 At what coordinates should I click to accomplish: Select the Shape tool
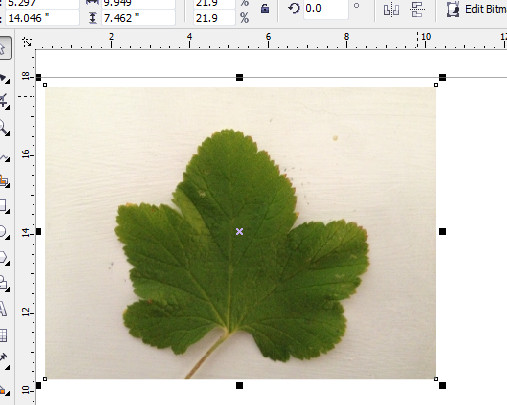[x=3, y=77]
